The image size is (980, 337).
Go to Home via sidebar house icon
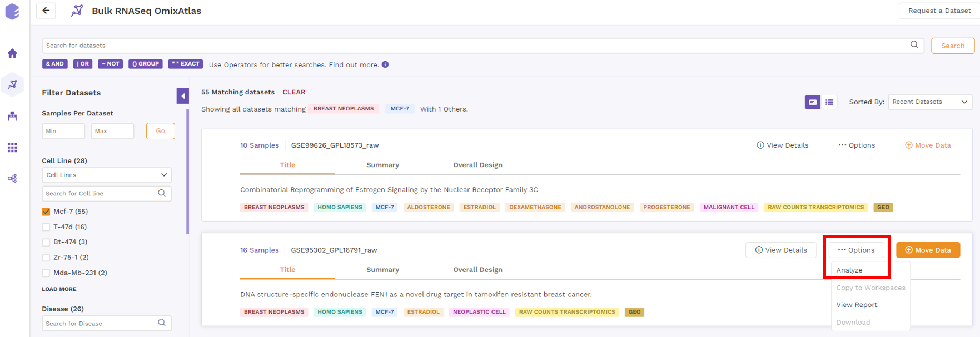coord(12,53)
